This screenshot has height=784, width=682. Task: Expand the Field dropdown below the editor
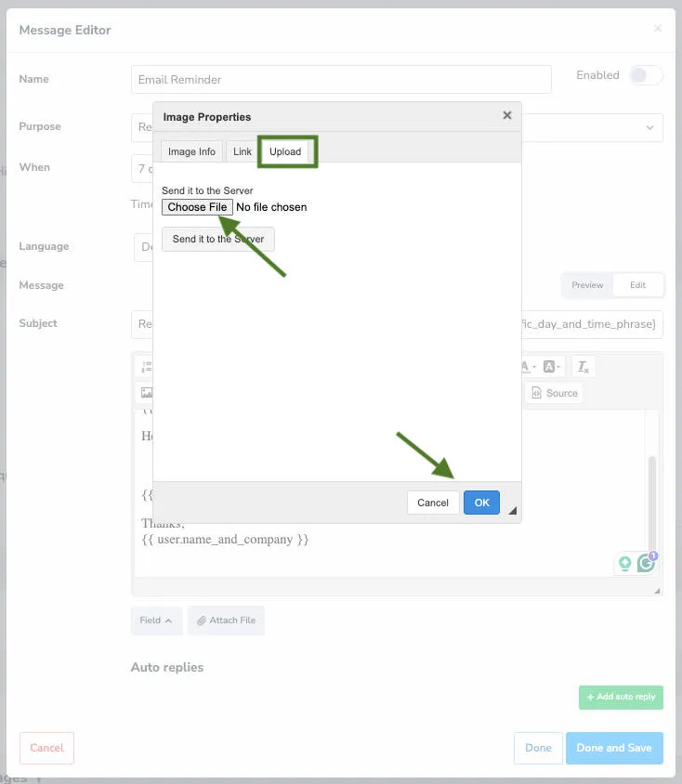pyautogui.click(x=156, y=620)
